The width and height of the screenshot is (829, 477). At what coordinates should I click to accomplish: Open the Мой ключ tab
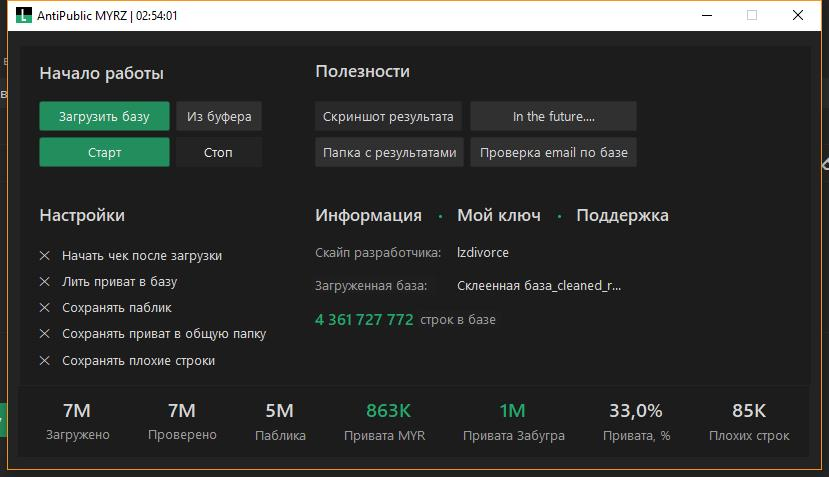[x=498, y=215]
